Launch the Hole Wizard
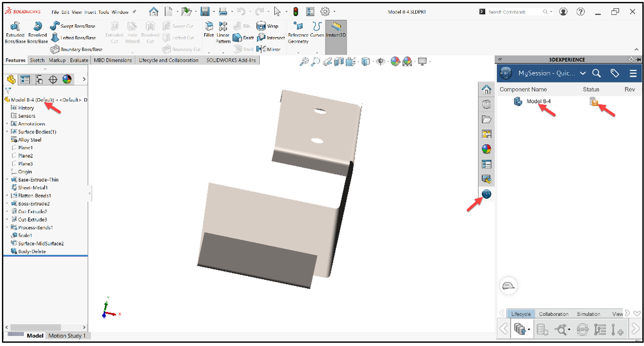The image size is (644, 346). [x=132, y=32]
